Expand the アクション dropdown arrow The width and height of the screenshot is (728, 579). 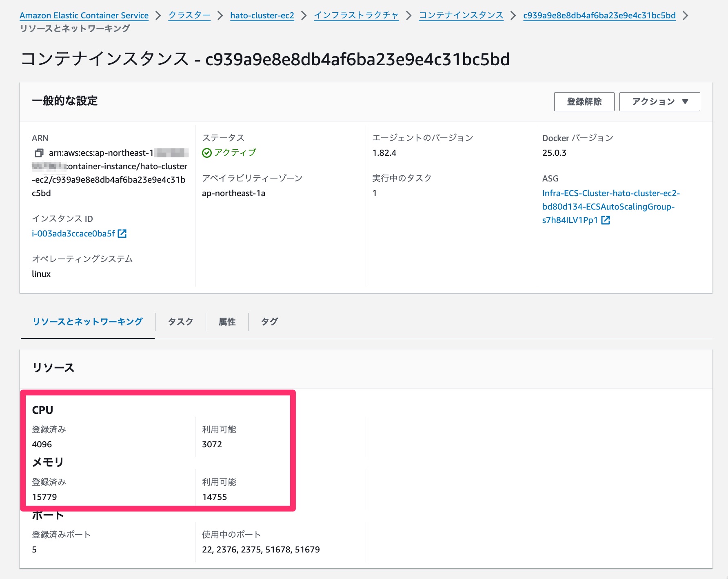click(686, 102)
